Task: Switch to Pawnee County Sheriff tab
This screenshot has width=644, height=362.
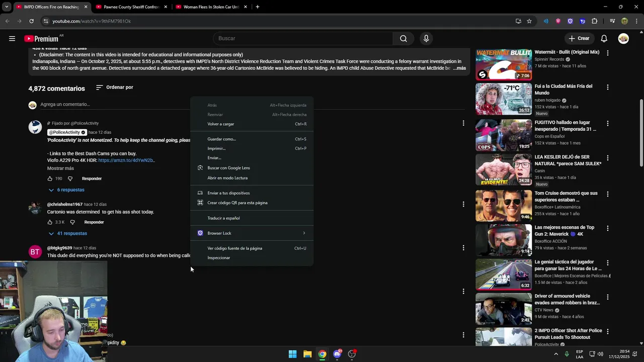Action: 131,7
